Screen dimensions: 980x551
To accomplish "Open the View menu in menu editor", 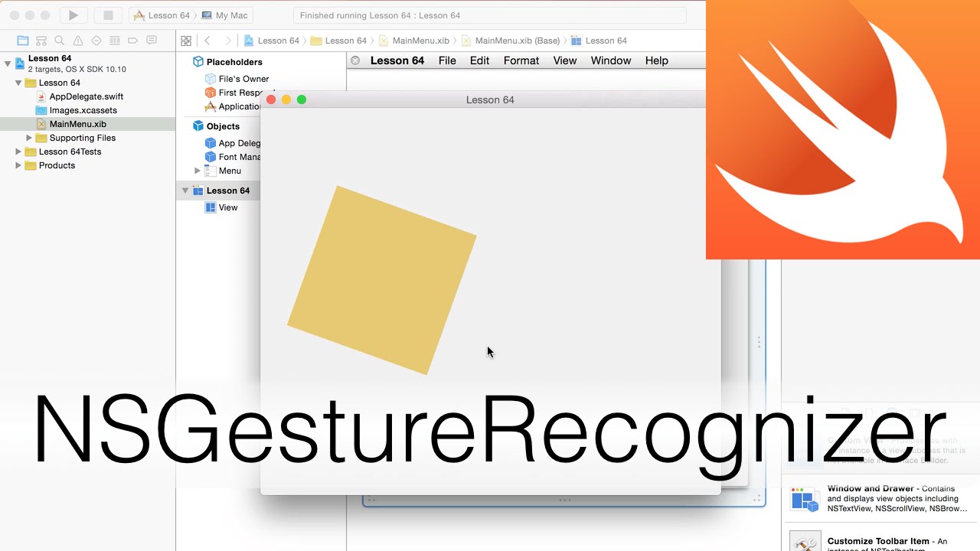I will click(565, 60).
